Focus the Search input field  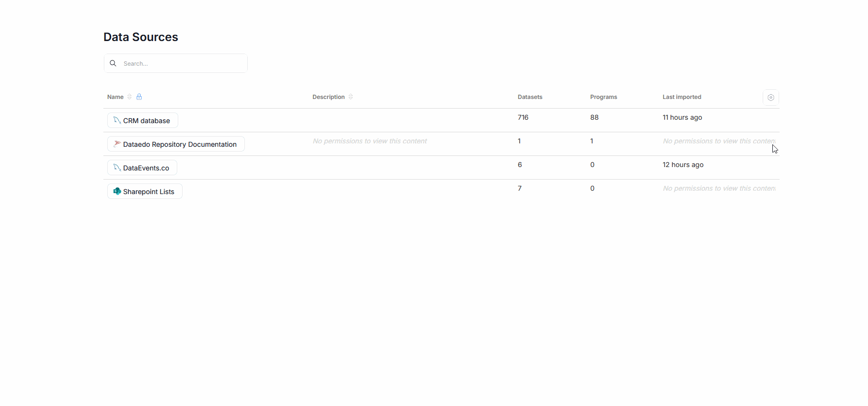coord(183,64)
